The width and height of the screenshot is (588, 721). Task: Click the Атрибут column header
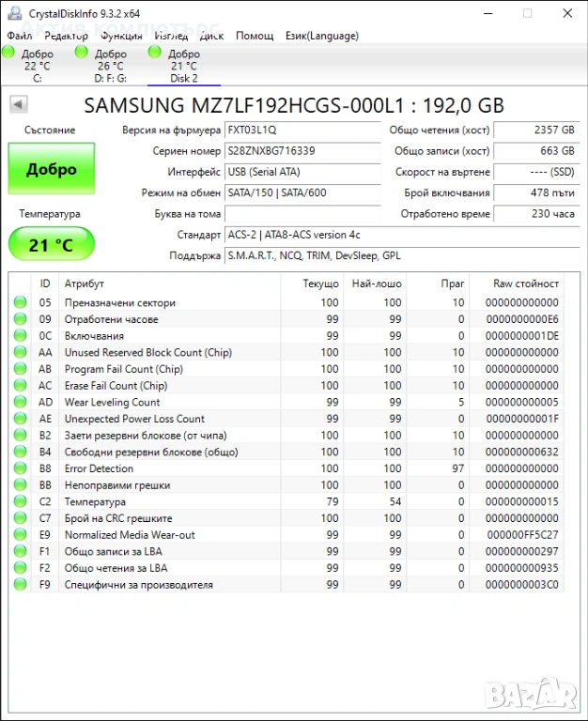[x=85, y=284]
